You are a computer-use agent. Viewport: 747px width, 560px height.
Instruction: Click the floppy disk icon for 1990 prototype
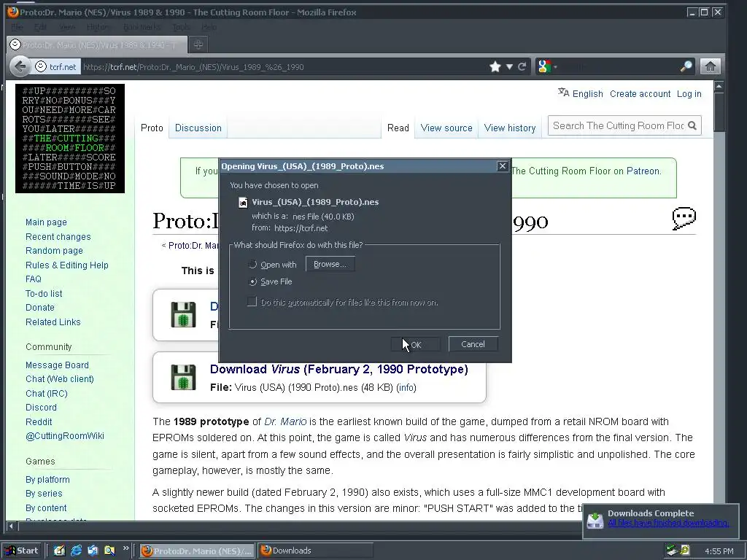(183, 378)
